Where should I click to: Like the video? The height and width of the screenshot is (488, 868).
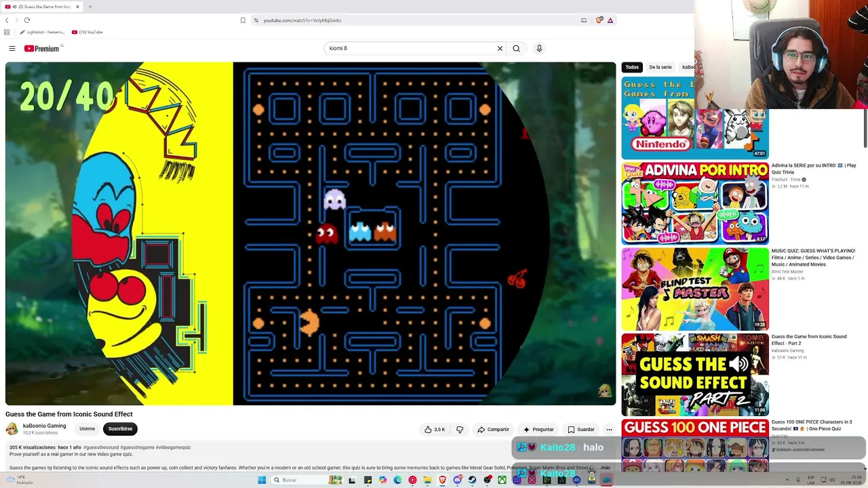coord(435,429)
